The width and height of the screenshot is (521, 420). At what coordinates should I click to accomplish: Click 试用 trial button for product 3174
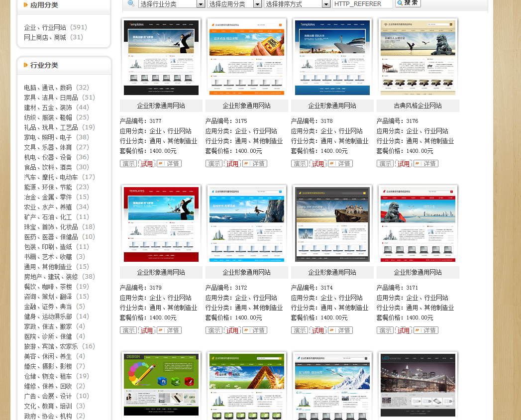318,330
